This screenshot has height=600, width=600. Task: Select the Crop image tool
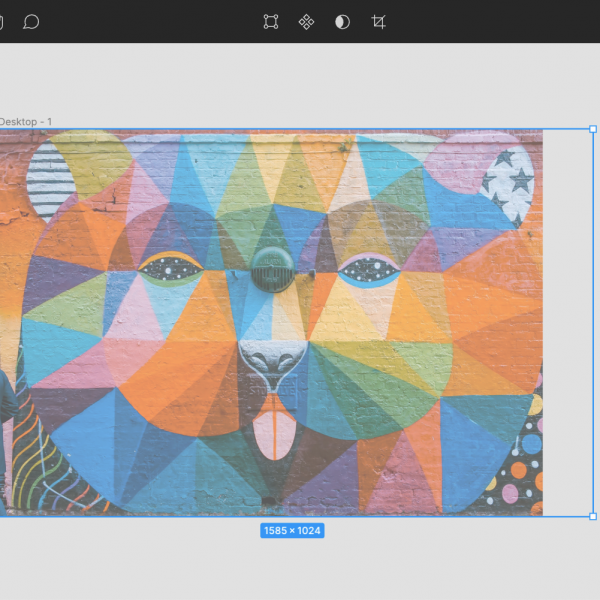pos(379,21)
